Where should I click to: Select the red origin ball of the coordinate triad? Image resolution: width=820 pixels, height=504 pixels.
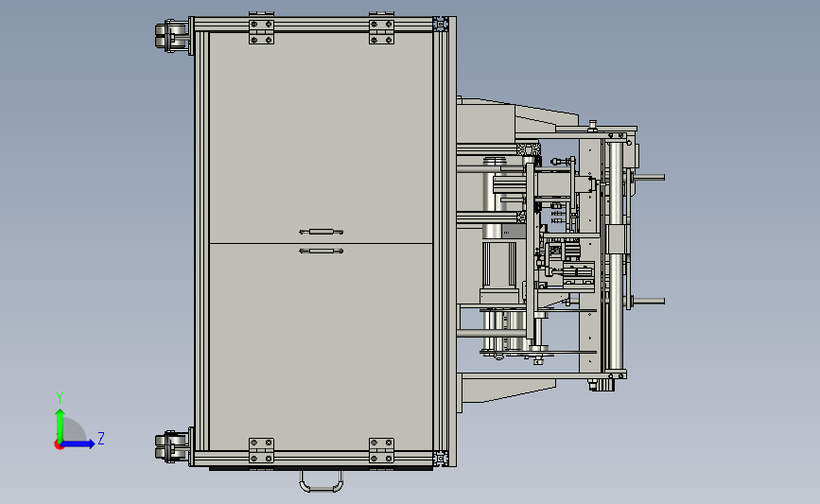point(59,445)
